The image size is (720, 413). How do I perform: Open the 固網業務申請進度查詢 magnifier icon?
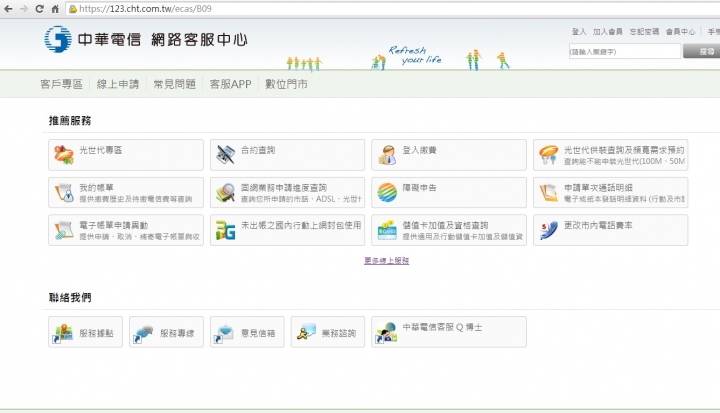(x=225, y=192)
